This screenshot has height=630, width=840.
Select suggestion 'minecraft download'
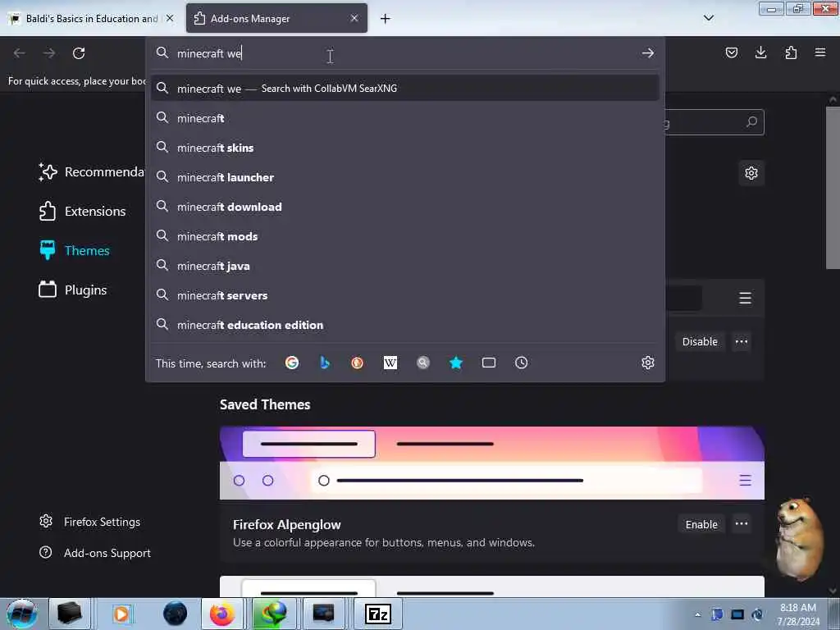point(405,206)
